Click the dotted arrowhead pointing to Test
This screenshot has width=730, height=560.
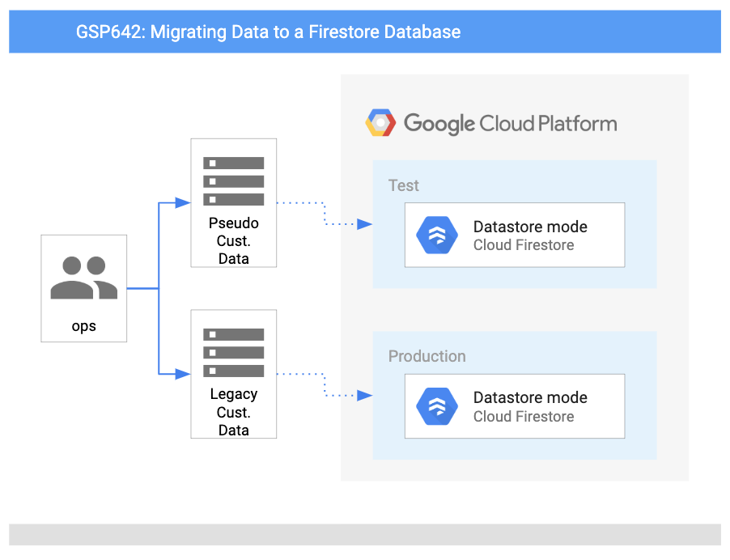[365, 224]
